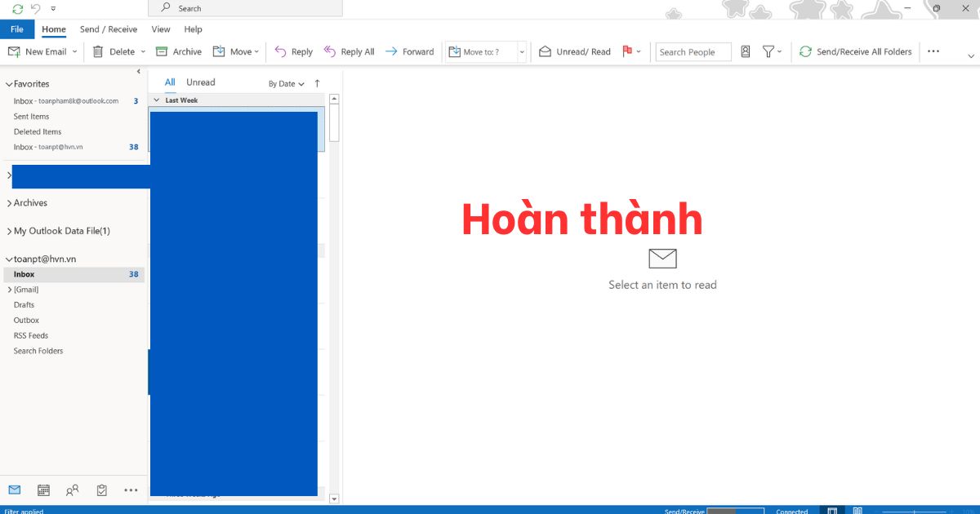
Task: Toggle Unread/Read status of message
Action: 575,51
